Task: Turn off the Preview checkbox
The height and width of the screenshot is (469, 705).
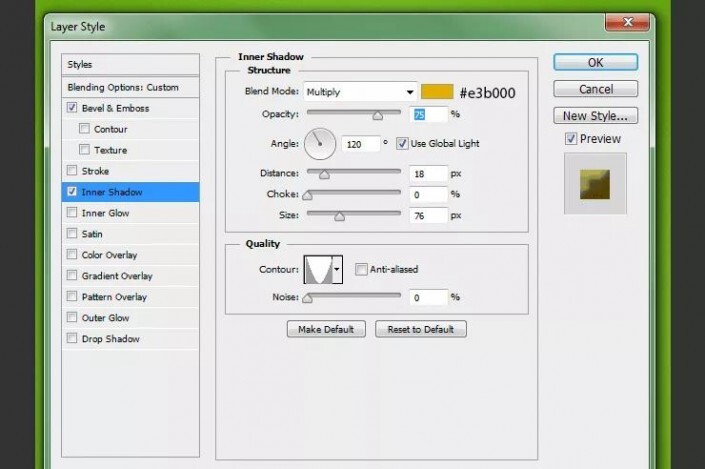Action: (x=570, y=139)
